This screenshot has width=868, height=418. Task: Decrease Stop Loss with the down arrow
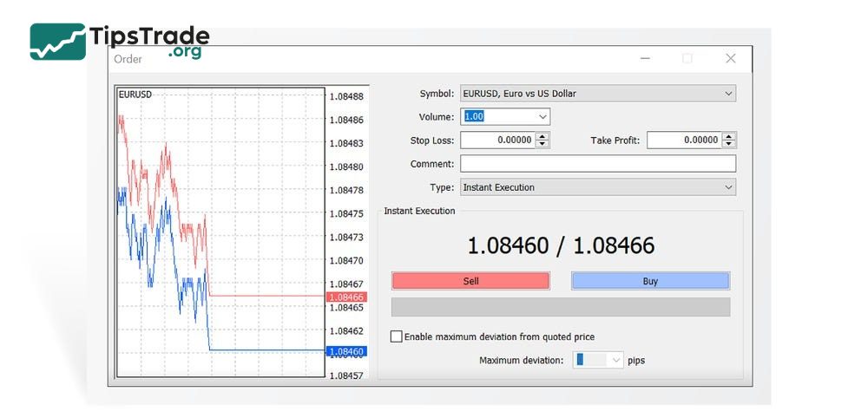[x=542, y=144]
